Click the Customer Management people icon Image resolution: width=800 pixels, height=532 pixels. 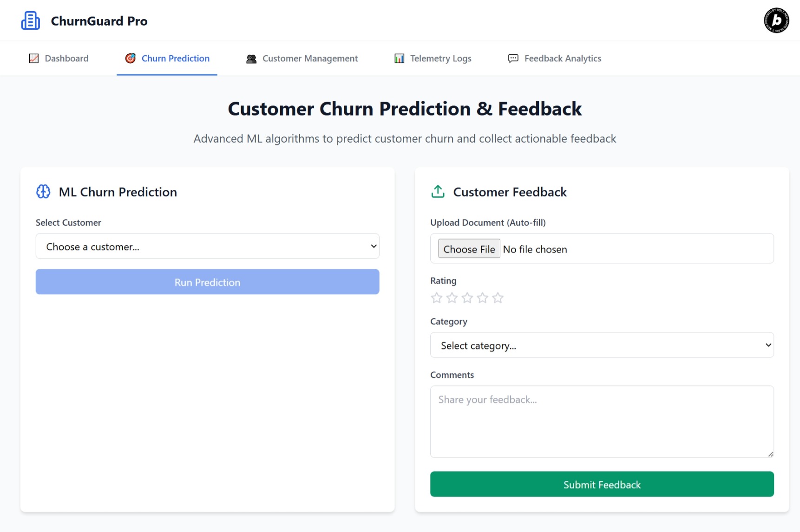251,59
